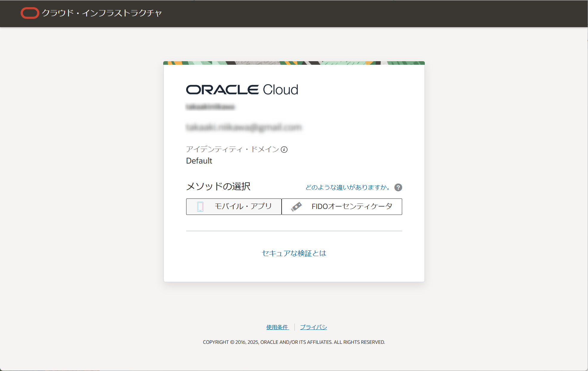Select the モバイル・アプリ method button

[234, 207]
